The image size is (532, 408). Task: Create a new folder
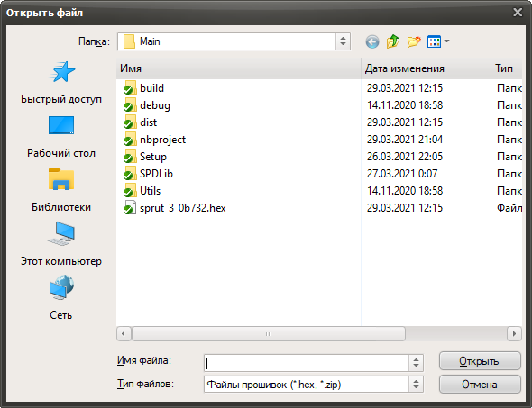point(414,41)
